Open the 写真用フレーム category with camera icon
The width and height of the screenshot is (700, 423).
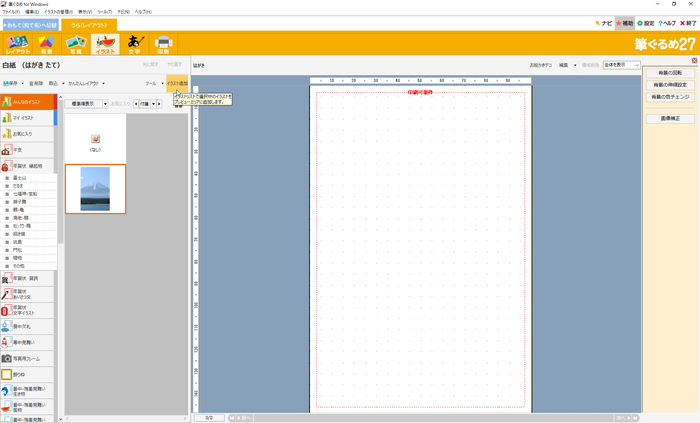[x=27, y=358]
